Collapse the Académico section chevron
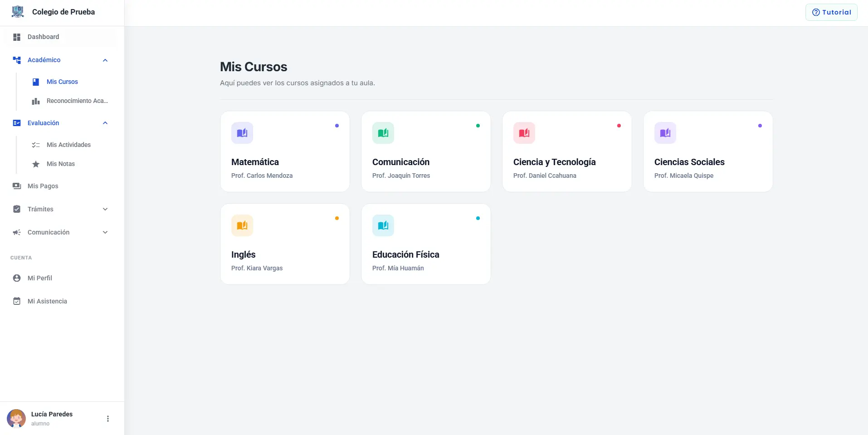The height and width of the screenshot is (435, 868). click(105, 60)
